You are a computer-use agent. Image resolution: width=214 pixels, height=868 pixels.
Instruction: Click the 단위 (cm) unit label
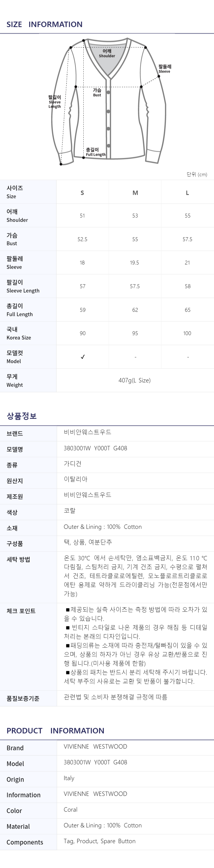click(197, 174)
